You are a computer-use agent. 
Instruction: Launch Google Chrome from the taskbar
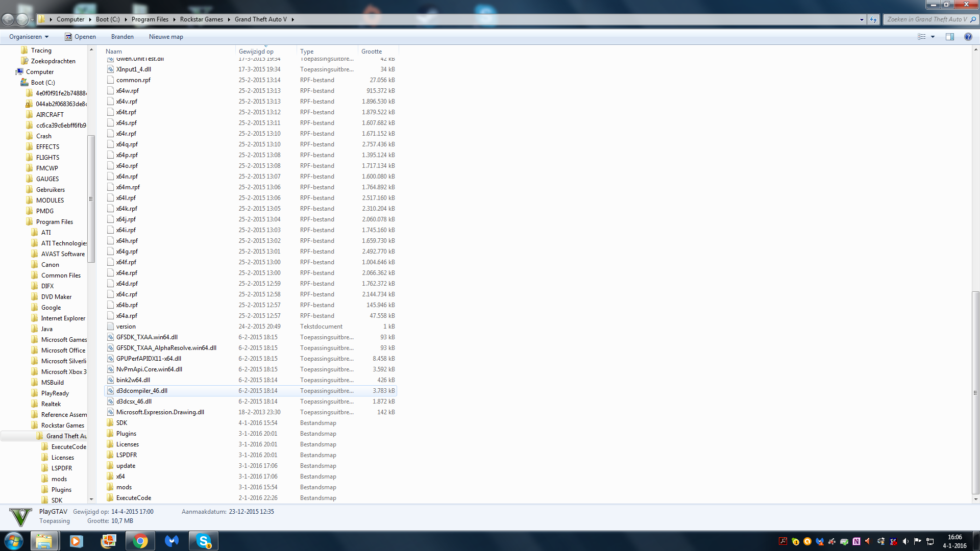pos(140,541)
